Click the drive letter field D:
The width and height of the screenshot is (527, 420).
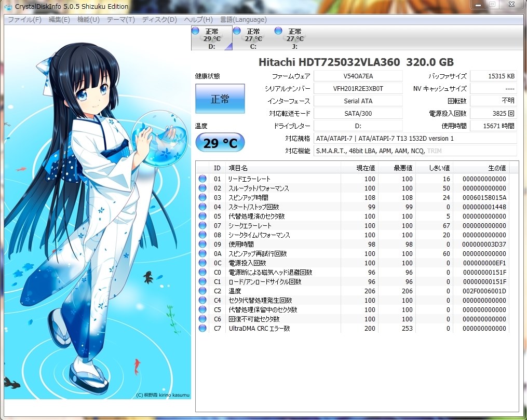tap(358, 126)
